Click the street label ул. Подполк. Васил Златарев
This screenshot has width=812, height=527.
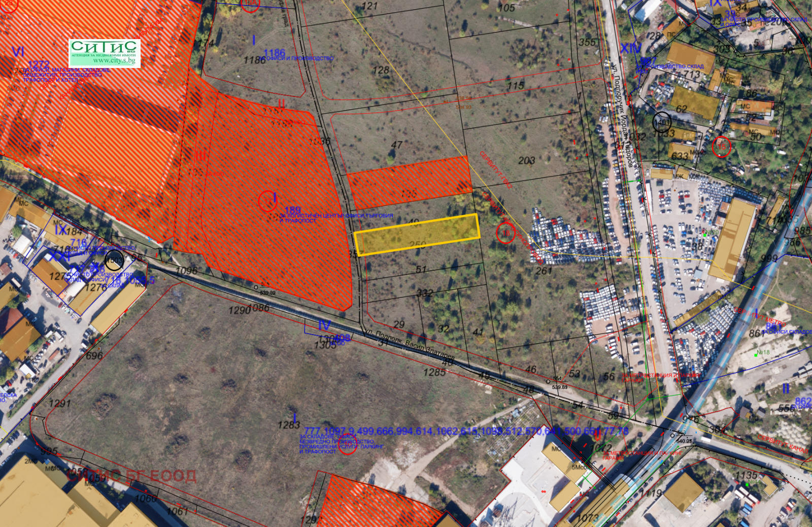[409, 346]
